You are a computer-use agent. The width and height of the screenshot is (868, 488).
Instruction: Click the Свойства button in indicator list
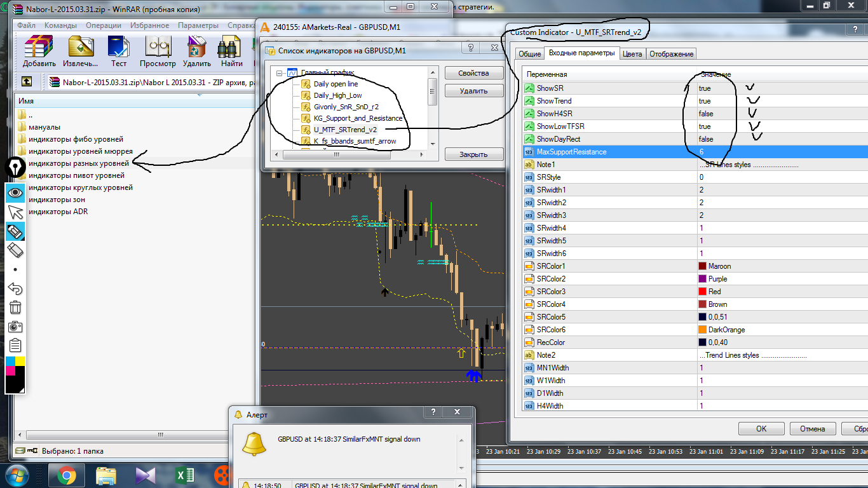click(x=474, y=73)
